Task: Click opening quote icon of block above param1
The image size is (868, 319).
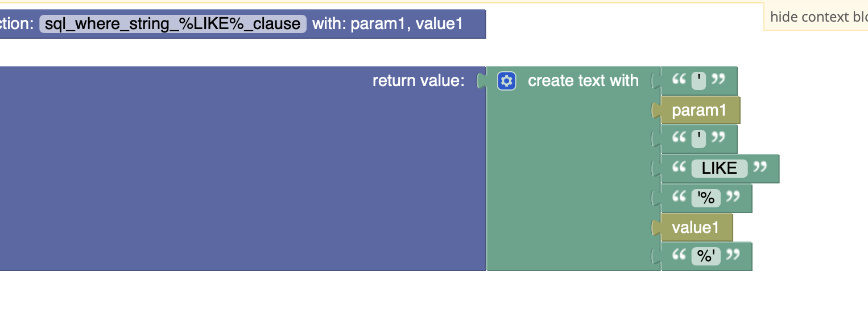Action: pos(679,80)
